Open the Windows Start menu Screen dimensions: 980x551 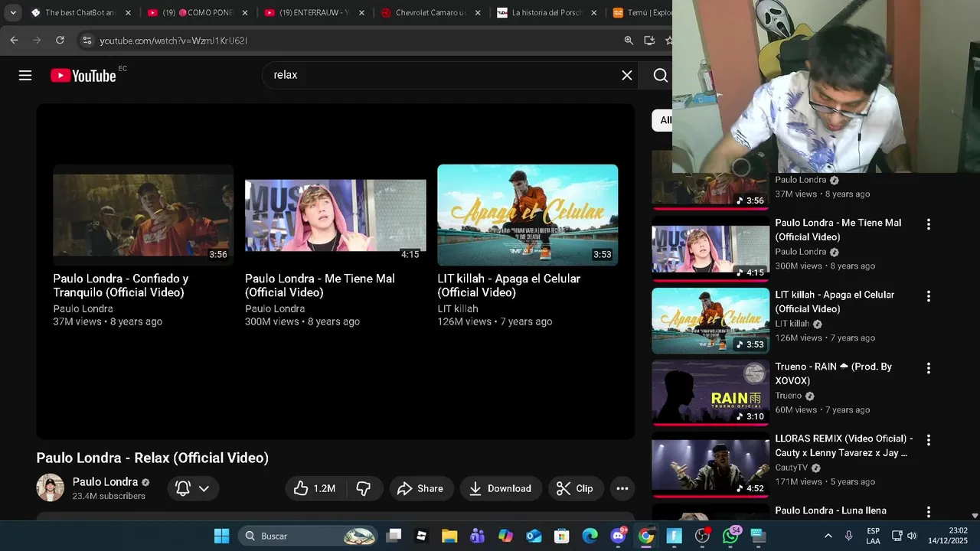point(221,536)
